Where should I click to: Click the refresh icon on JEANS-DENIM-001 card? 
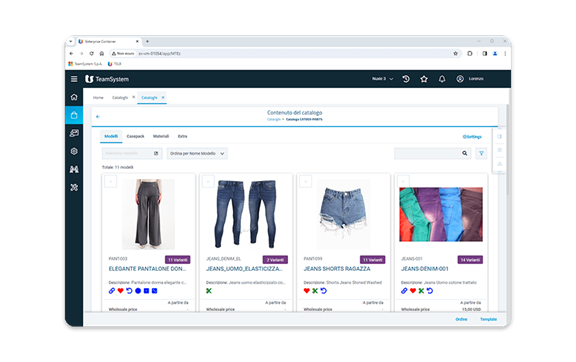tap(430, 291)
